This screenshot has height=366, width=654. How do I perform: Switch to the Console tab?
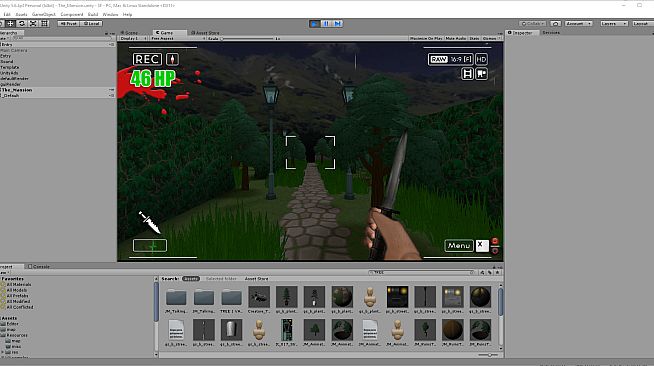39,266
